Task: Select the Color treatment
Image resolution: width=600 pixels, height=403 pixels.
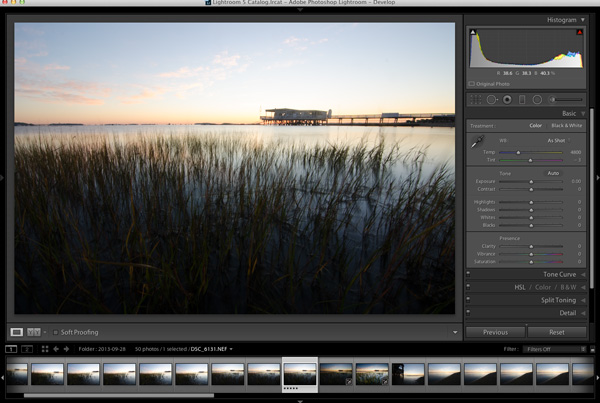Action: click(535, 126)
